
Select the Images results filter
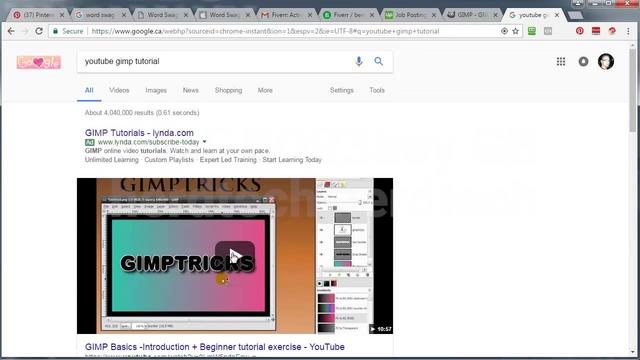[156, 90]
